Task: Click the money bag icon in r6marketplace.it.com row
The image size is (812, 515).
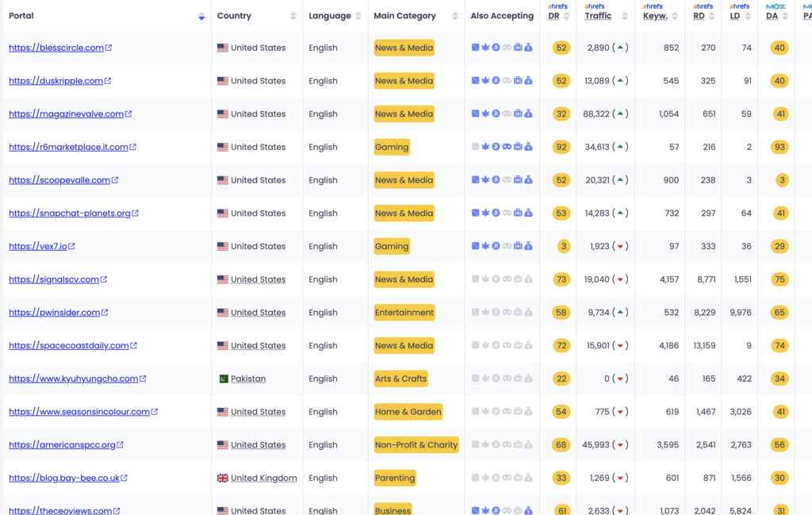Action: [x=528, y=147]
